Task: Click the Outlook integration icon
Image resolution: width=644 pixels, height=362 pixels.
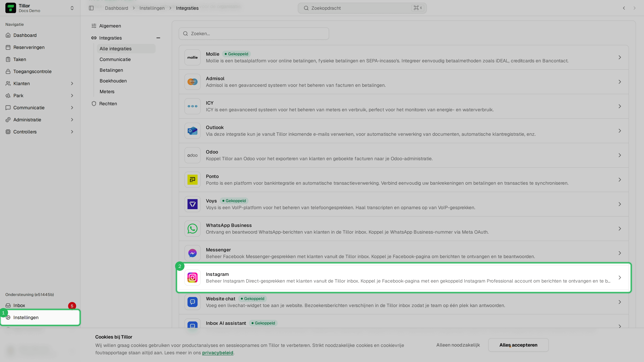Action: [192, 131]
